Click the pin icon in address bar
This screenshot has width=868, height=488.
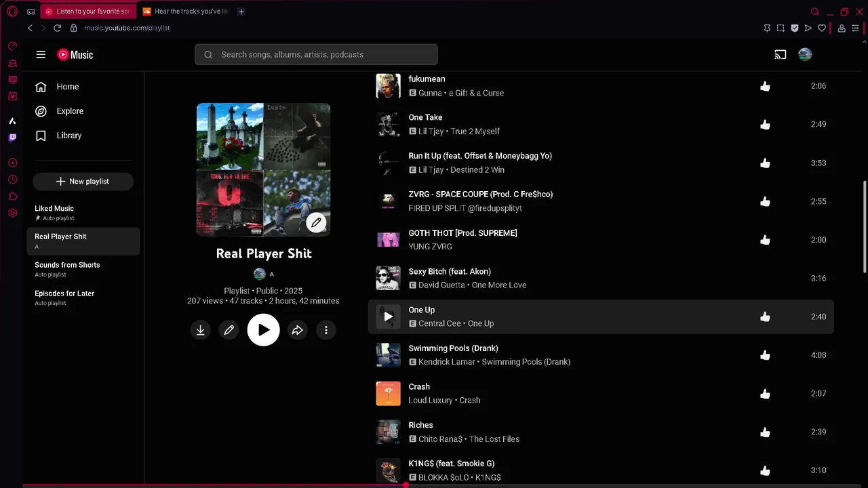pyautogui.click(x=767, y=28)
